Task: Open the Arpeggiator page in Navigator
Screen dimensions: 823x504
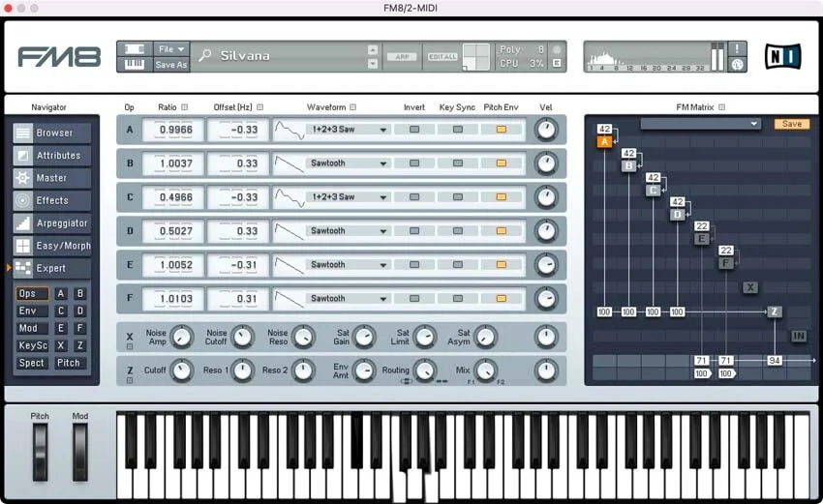Action: click(51, 222)
